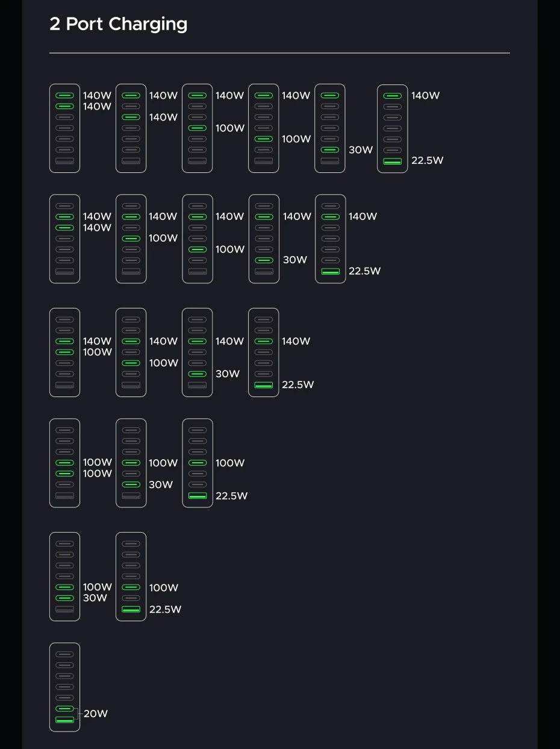Click the "100W 100W" stacked wattage label
This screenshot has height=749, width=560.
pos(98,468)
